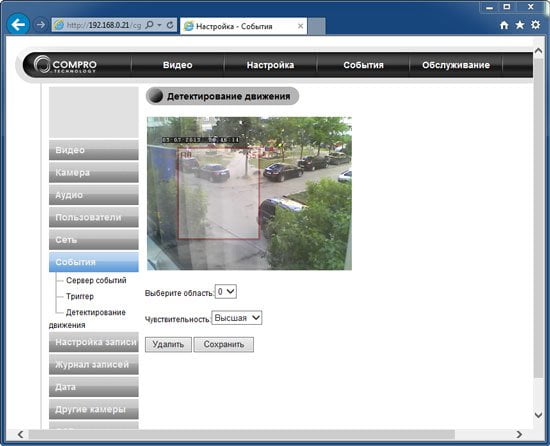
Task: Open the Выберите область dropdown
Action: click(226, 292)
